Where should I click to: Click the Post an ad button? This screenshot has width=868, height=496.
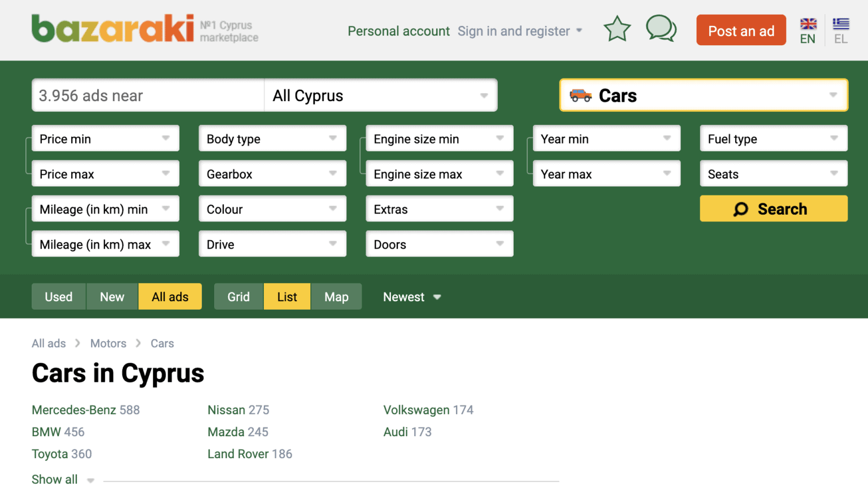point(741,30)
